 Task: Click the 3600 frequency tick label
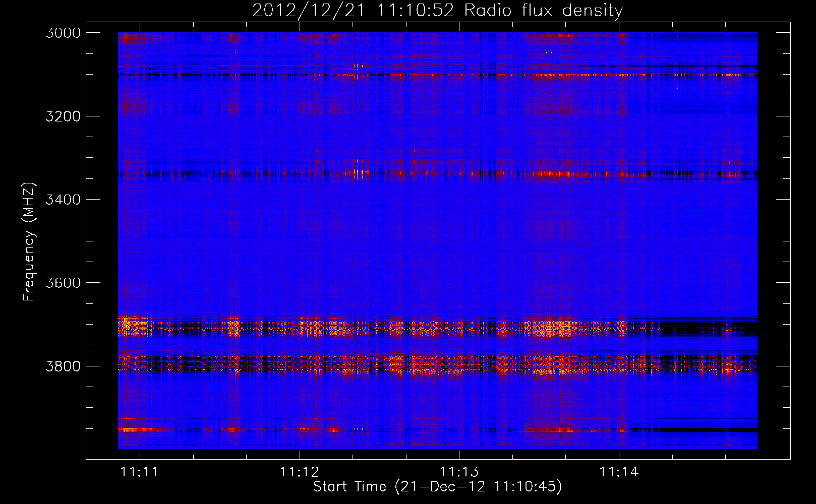pos(63,283)
